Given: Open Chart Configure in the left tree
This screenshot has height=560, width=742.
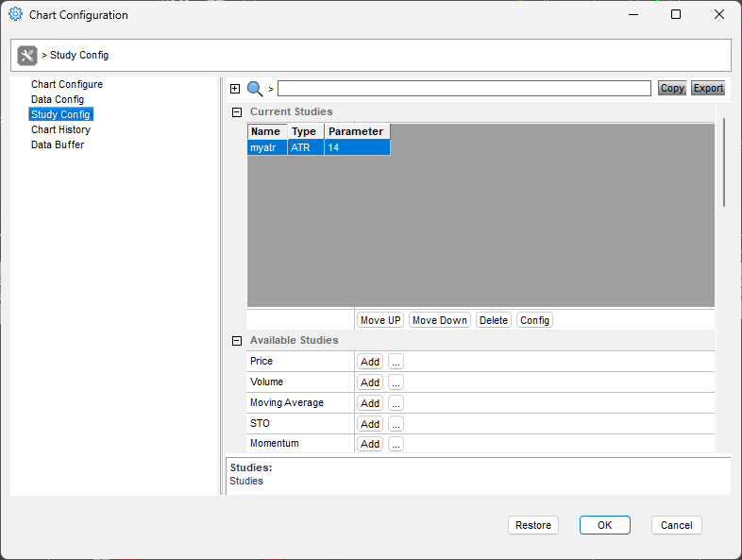Looking at the screenshot, I should click(x=67, y=84).
